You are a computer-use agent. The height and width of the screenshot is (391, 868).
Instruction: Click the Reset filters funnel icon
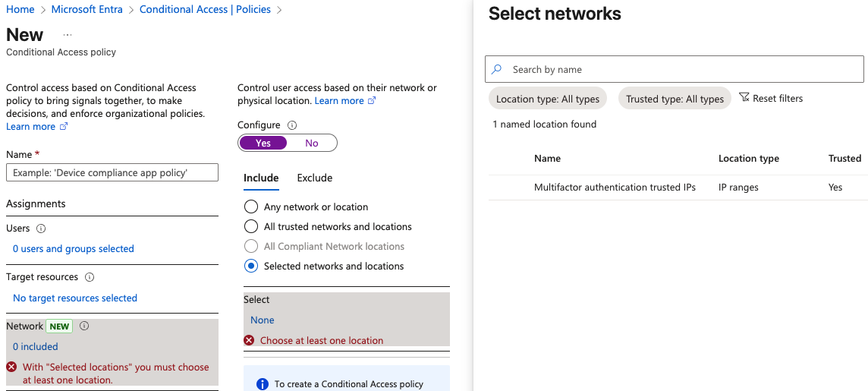[x=744, y=98]
